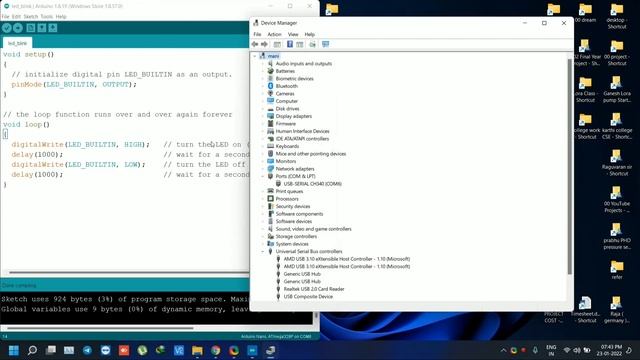The width and height of the screenshot is (640, 360).
Task: Expand Audio inputs and outputs node
Action: 263,64
